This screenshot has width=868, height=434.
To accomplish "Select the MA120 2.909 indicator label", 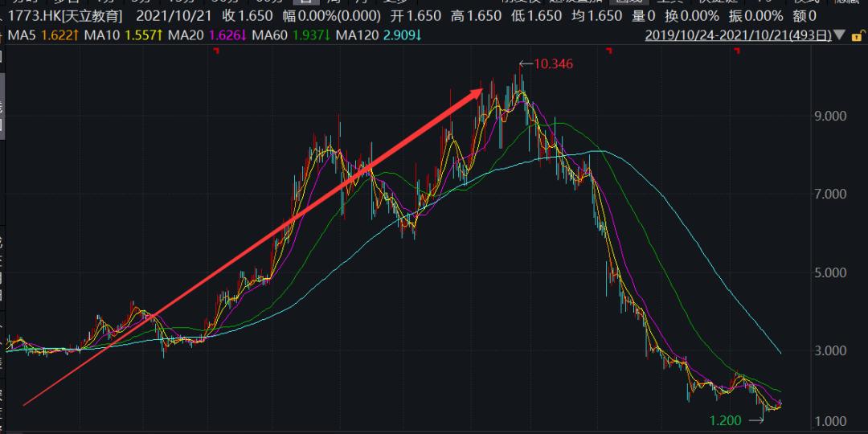I will coord(379,36).
